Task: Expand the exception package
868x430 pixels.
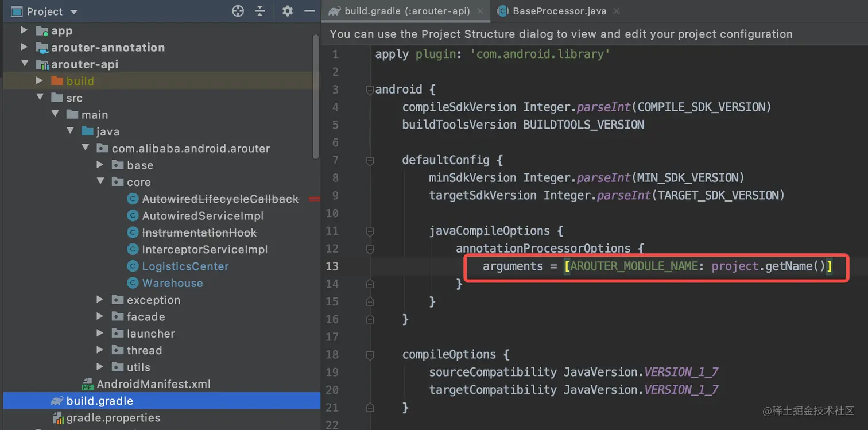Action: click(x=100, y=300)
